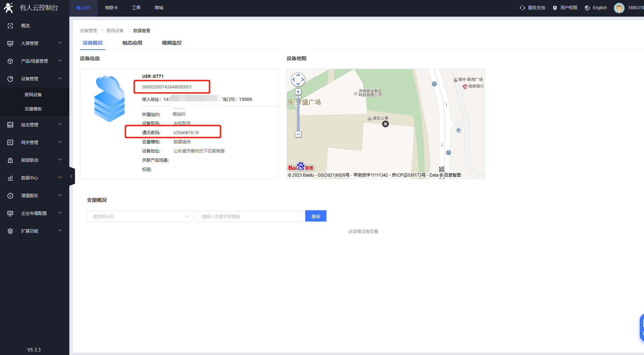Open user avatar profile menu
The height and width of the screenshot is (355, 644).
[619, 8]
